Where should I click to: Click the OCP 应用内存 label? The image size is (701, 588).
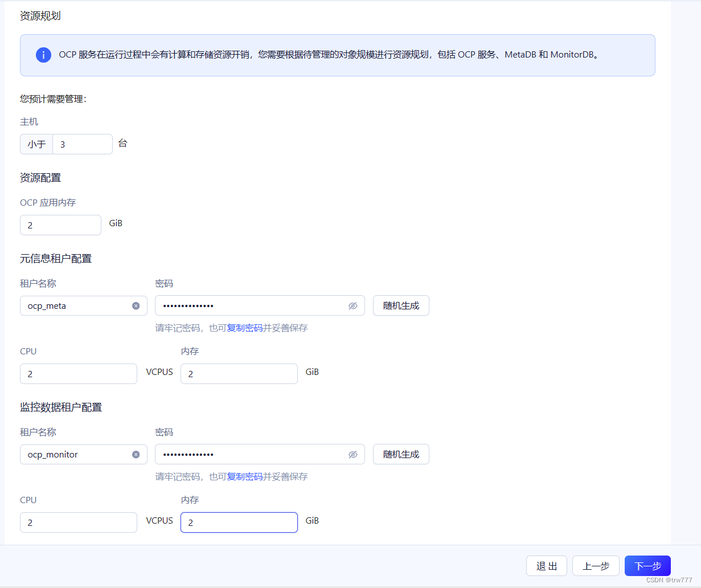[48, 203]
